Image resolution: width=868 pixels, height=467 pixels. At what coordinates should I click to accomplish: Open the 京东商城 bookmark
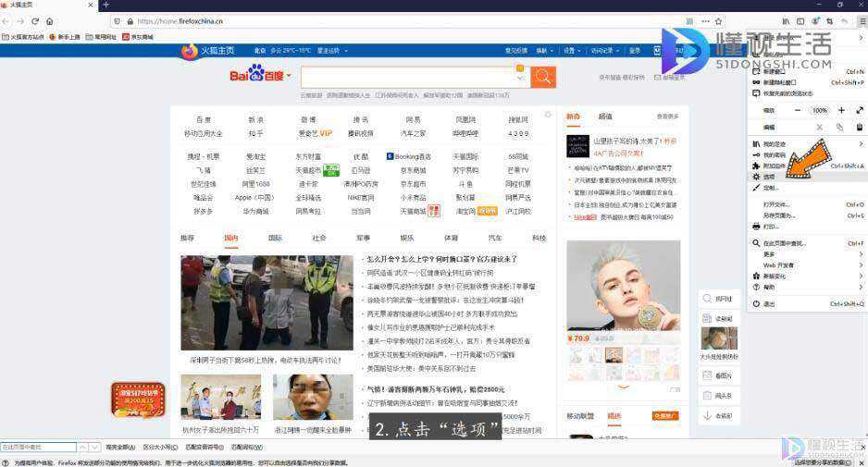click(138, 37)
